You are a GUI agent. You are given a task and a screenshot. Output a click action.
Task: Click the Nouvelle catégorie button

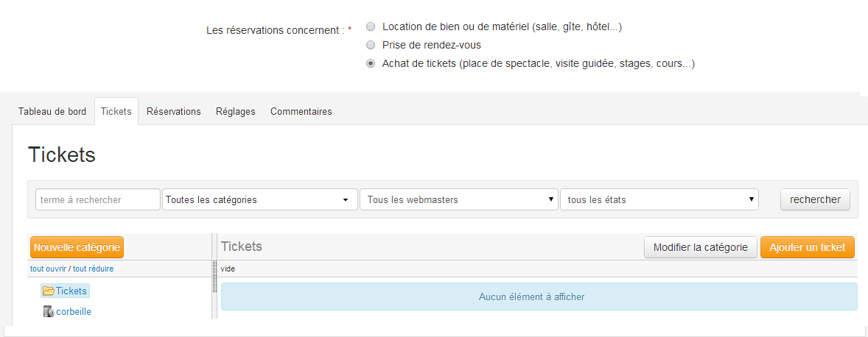pyautogui.click(x=77, y=247)
